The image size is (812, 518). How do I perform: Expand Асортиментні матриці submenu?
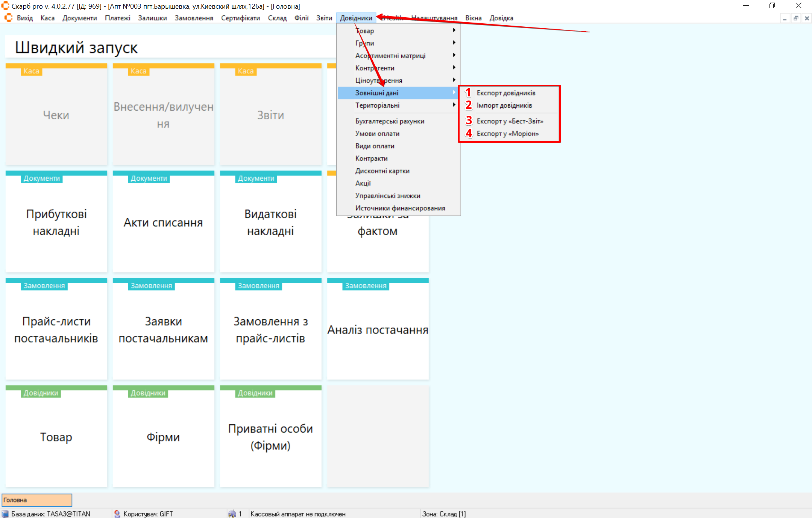point(399,55)
